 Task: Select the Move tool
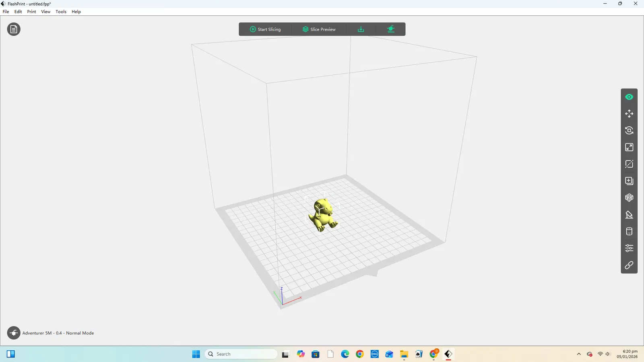click(629, 114)
